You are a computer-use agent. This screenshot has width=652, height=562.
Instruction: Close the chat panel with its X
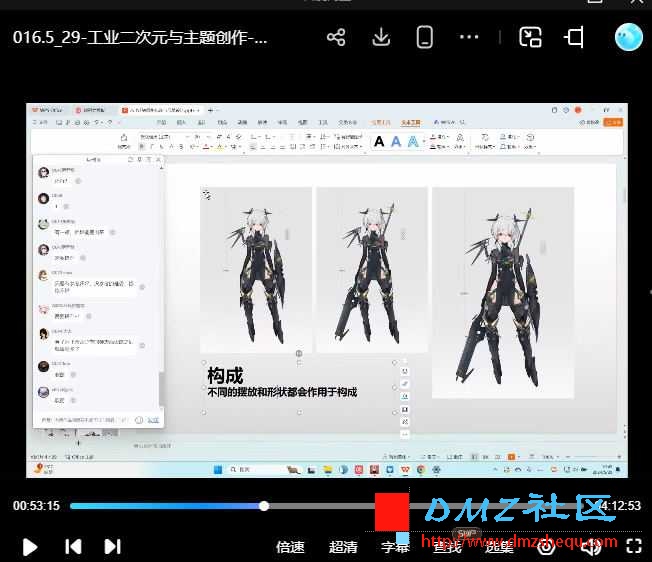coord(158,160)
